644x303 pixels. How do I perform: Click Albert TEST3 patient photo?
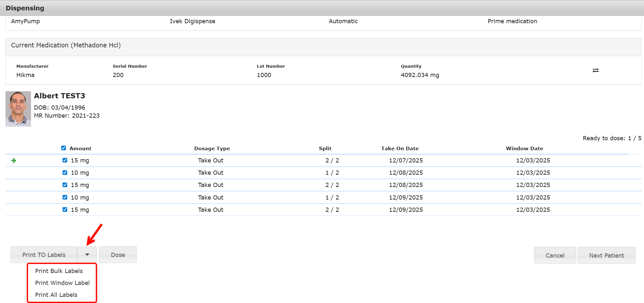(18, 109)
